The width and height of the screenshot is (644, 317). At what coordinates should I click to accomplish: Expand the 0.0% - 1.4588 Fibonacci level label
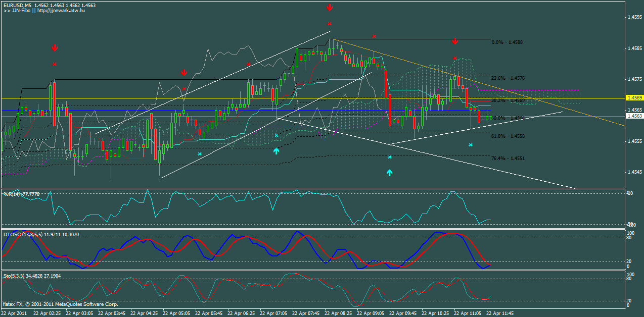coord(507,42)
